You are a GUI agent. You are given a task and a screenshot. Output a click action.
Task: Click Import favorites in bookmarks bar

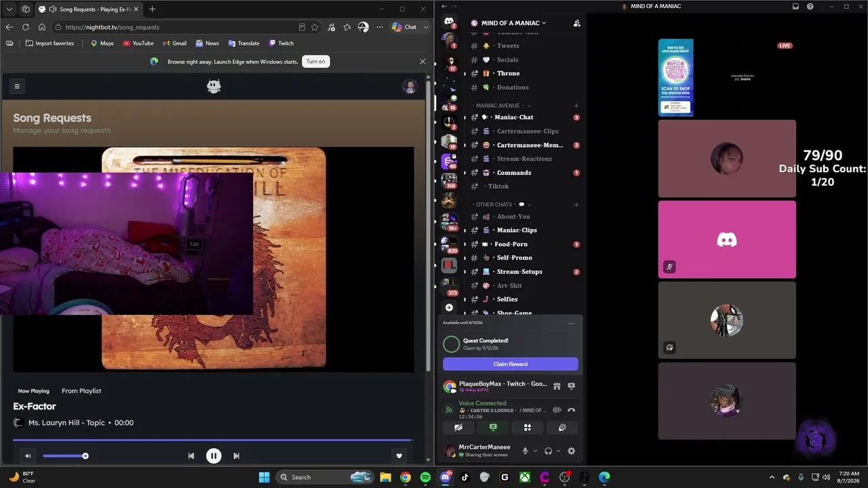point(50,43)
